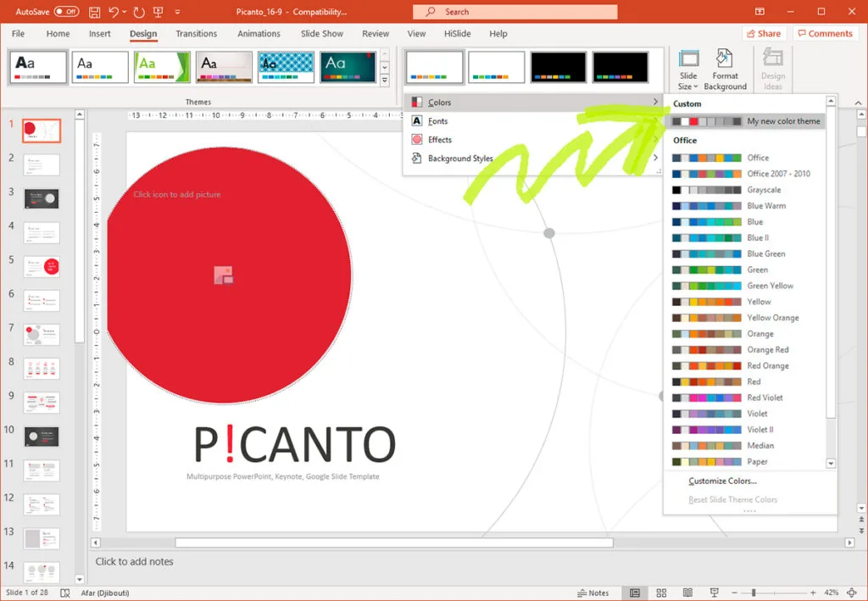Click the picture placeholder icon in red circle
The height and width of the screenshot is (601, 868).
click(224, 275)
